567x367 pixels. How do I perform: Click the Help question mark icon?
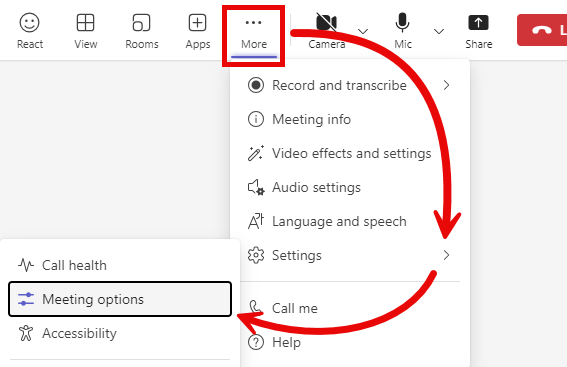(256, 342)
